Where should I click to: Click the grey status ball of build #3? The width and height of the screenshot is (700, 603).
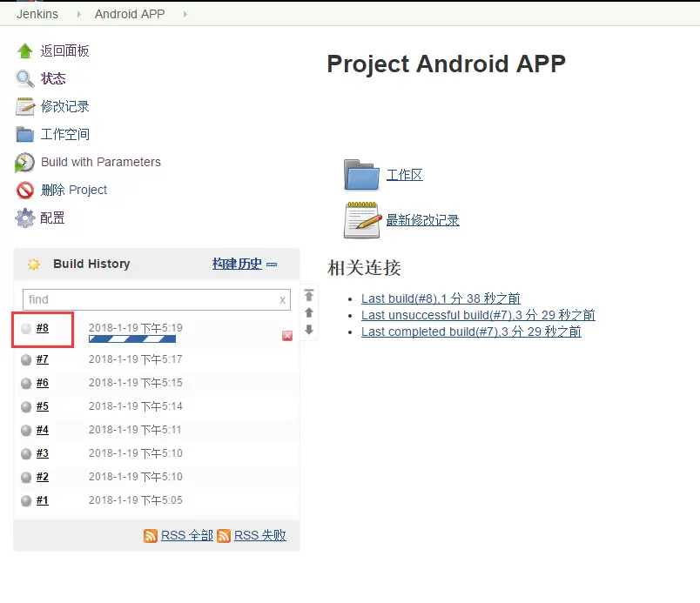(x=26, y=453)
